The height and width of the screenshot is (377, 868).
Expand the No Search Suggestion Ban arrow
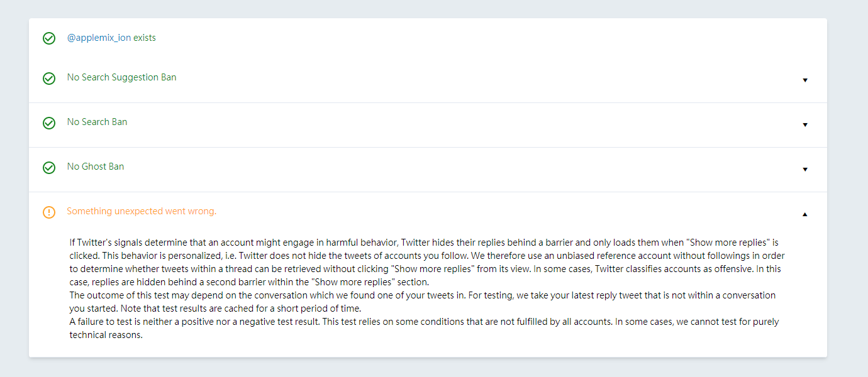[805, 80]
